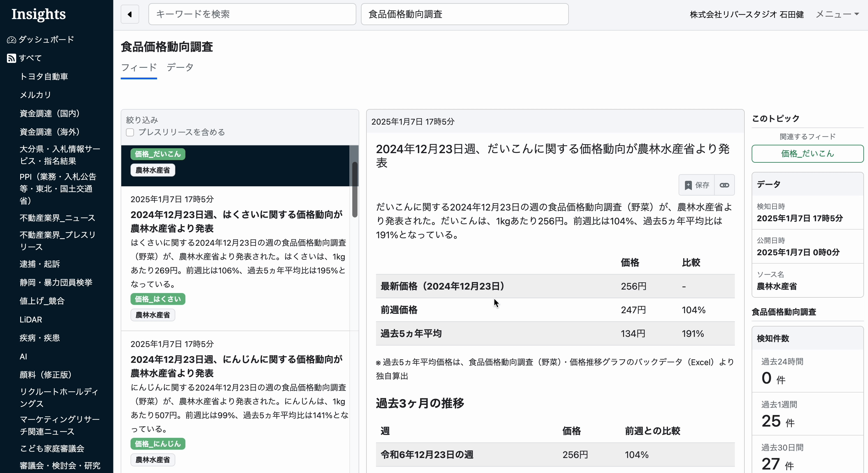
Task: Click the dashboard gauge icon in sidebar
Action: [x=12, y=40]
